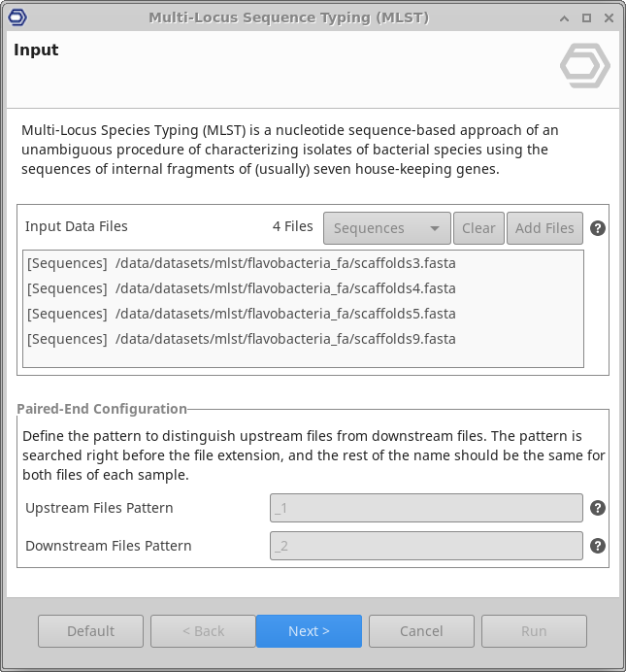Viewport: 626px width, 672px height.
Task: Click the Upstream Files Pattern field
Action: click(x=426, y=508)
